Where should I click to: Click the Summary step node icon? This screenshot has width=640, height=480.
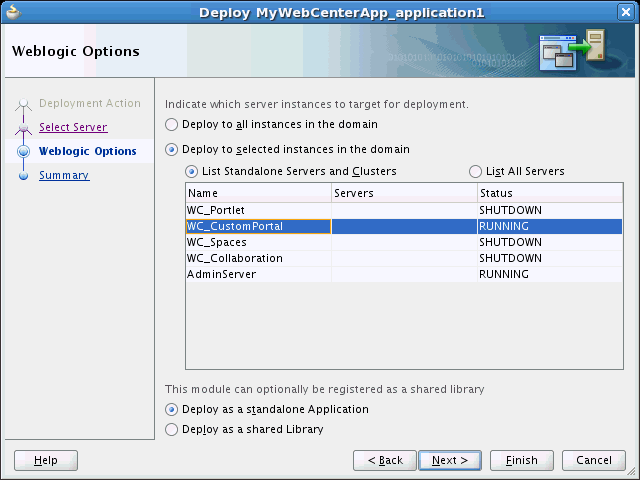click(24, 176)
